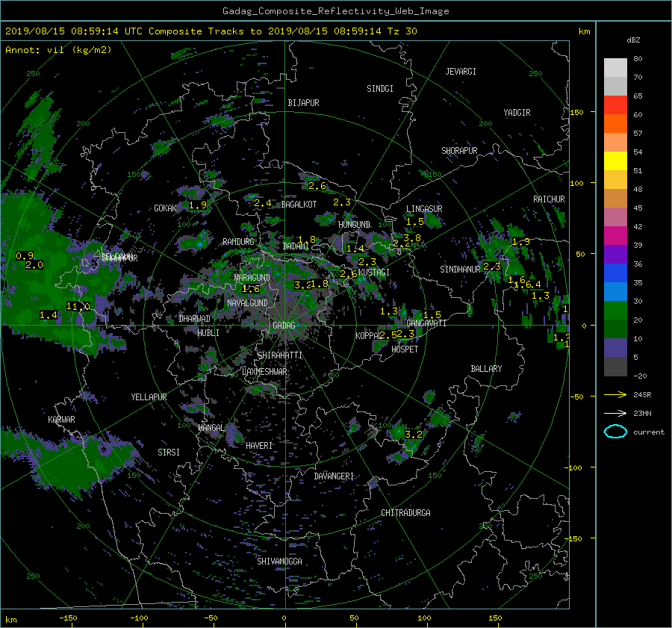The height and width of the screenshot is (628, 672).
Task: Click the HUBLI city label
Action: tap(208, 332)
